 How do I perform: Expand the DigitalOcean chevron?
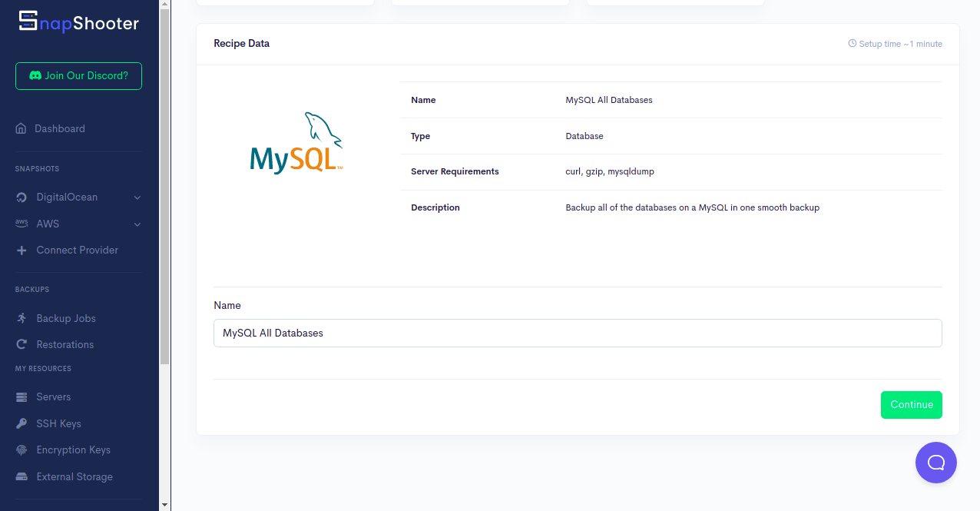137,197
